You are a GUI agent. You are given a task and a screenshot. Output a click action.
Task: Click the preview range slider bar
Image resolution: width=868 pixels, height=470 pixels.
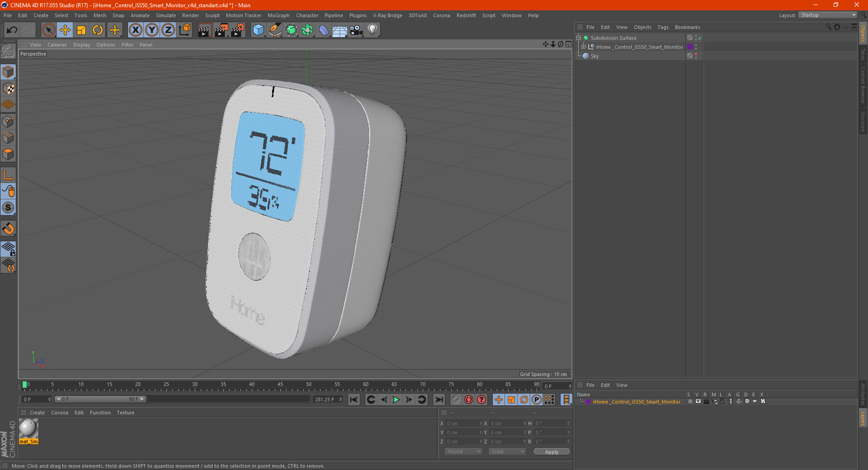[100, 399]
